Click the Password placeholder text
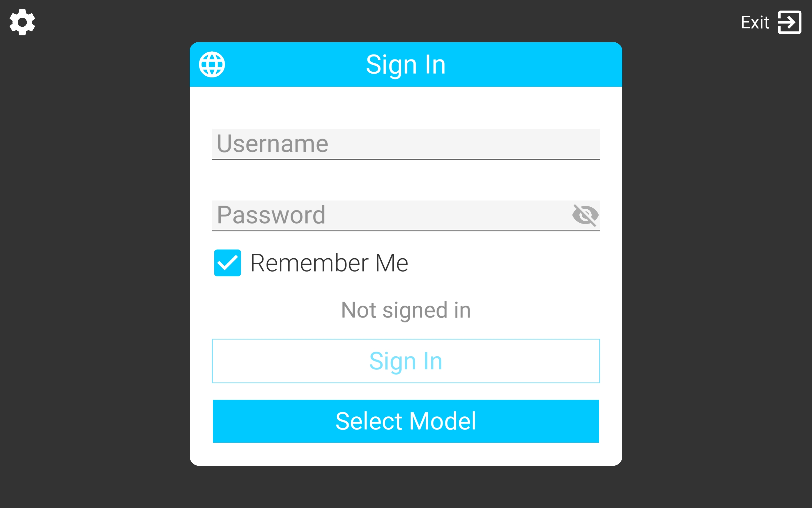Viewport: 812px width, 508px height. 271,215
